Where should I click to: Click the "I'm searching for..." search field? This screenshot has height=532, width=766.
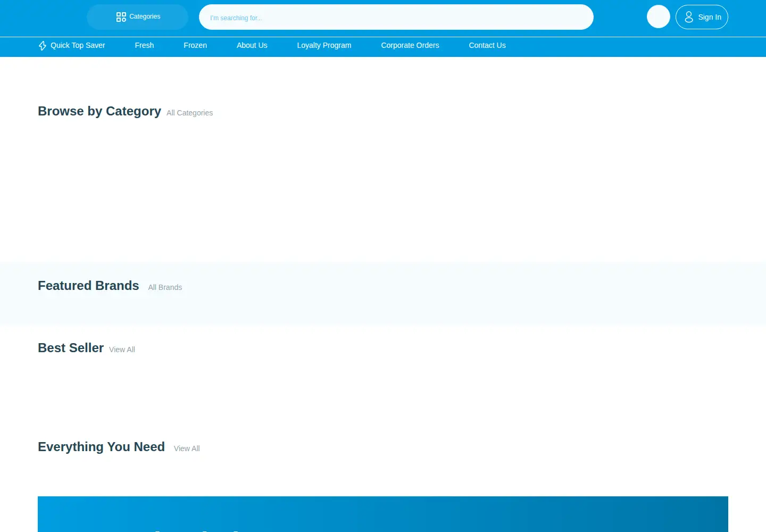pyautogui.click(x=396, y=17)
